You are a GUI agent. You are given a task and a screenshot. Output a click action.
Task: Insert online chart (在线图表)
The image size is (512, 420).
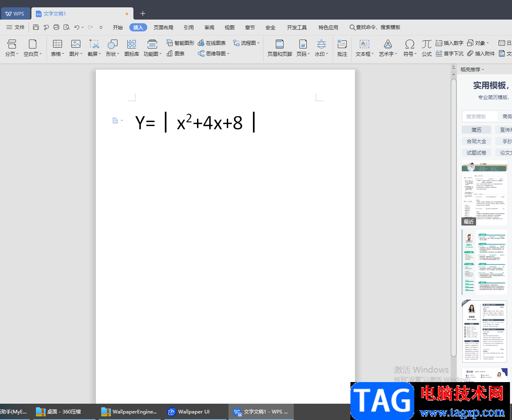tap(212, 43)
